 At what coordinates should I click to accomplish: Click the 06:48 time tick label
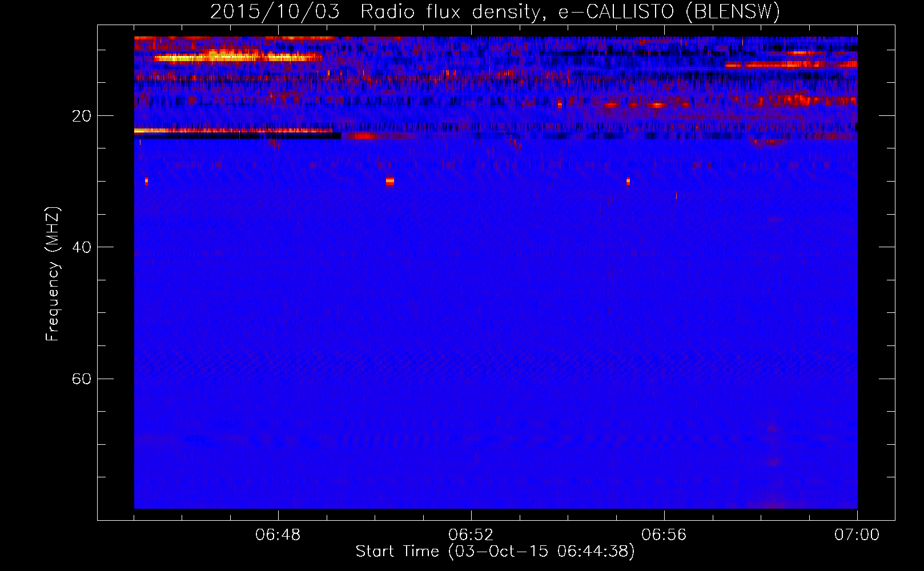tap(278, 535)
